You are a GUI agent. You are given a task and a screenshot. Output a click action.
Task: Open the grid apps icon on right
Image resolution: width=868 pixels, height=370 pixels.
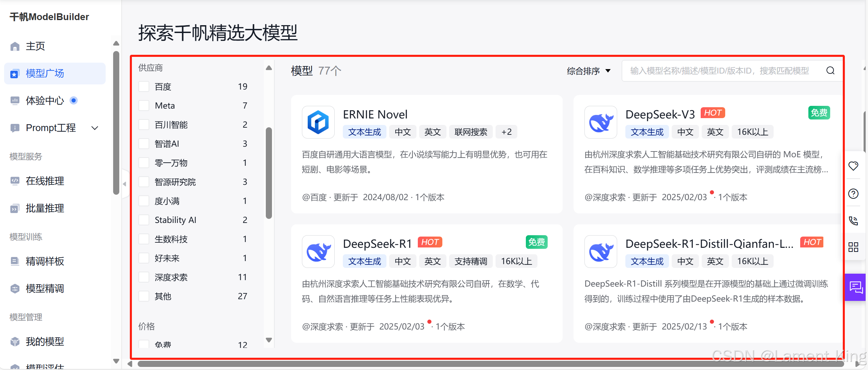pyautogui.click(x=853, y=247)
